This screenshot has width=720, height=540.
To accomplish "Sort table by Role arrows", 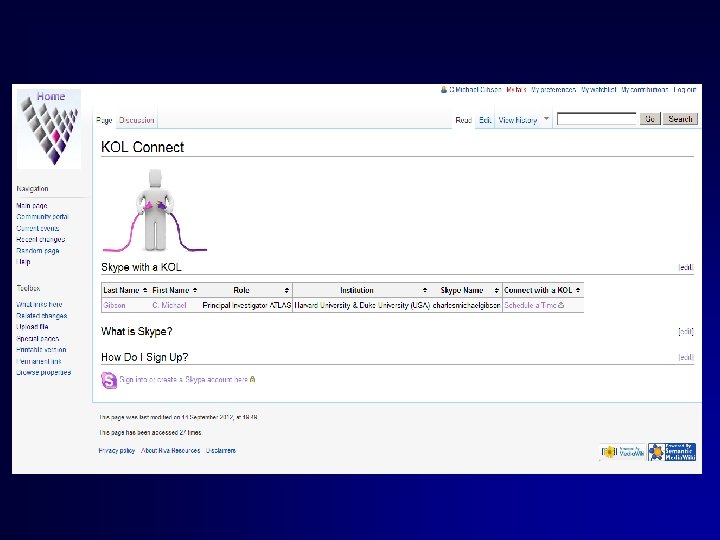I will pyautogui.click(x=287, y=290).
